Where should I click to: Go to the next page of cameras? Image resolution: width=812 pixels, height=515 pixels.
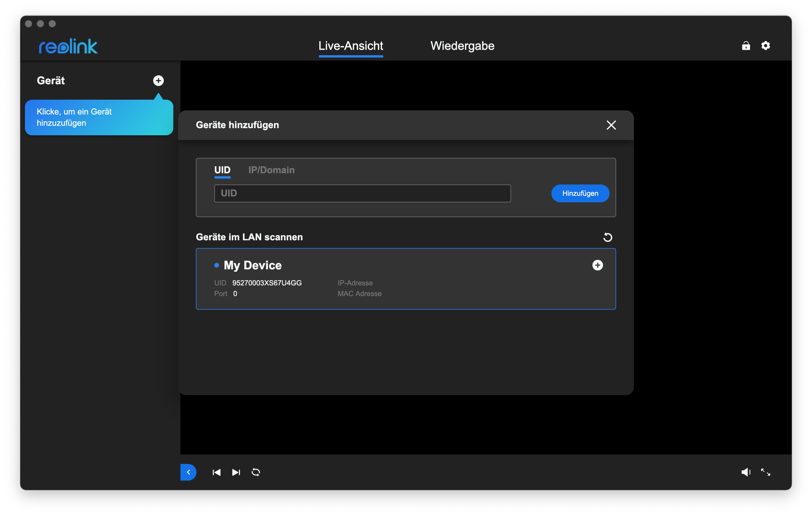click(x=236, y=472)
